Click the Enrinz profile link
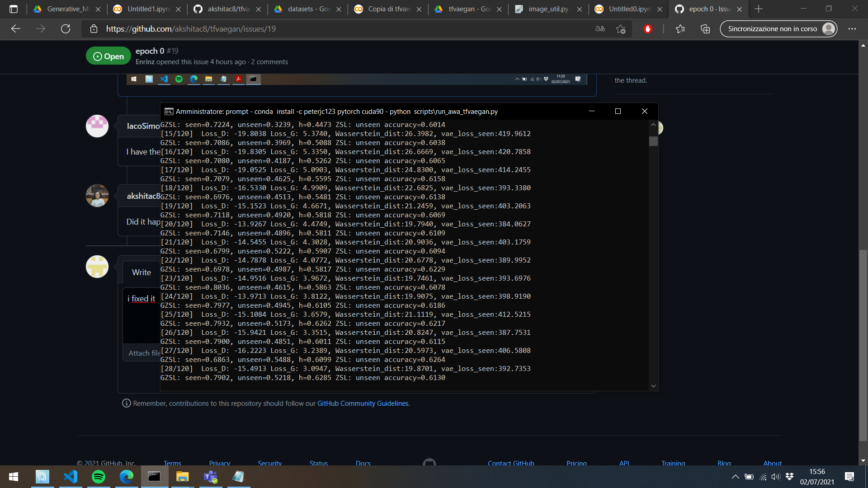This screenshot has height=488, width=868. 145,62
